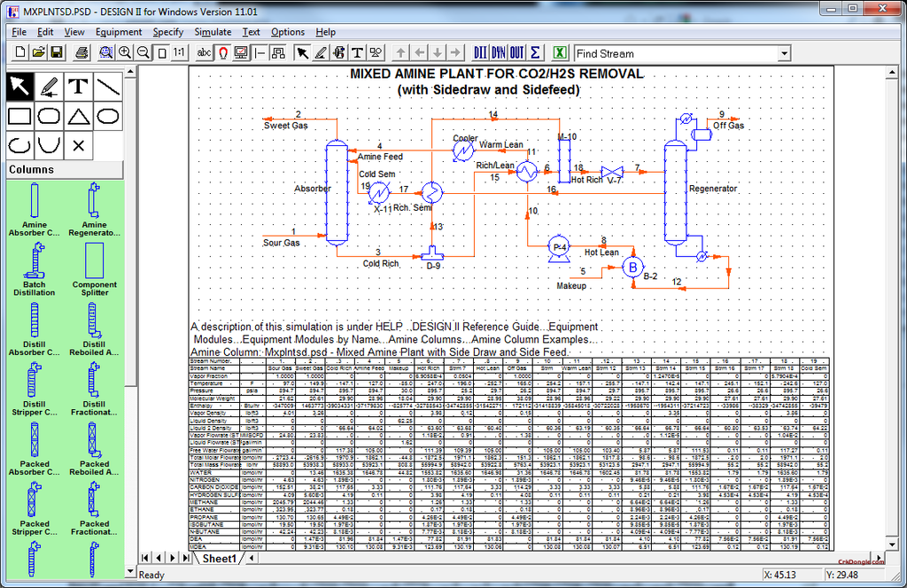
Task: Zoom out of the flowsheet
Action: coord(143,52)
